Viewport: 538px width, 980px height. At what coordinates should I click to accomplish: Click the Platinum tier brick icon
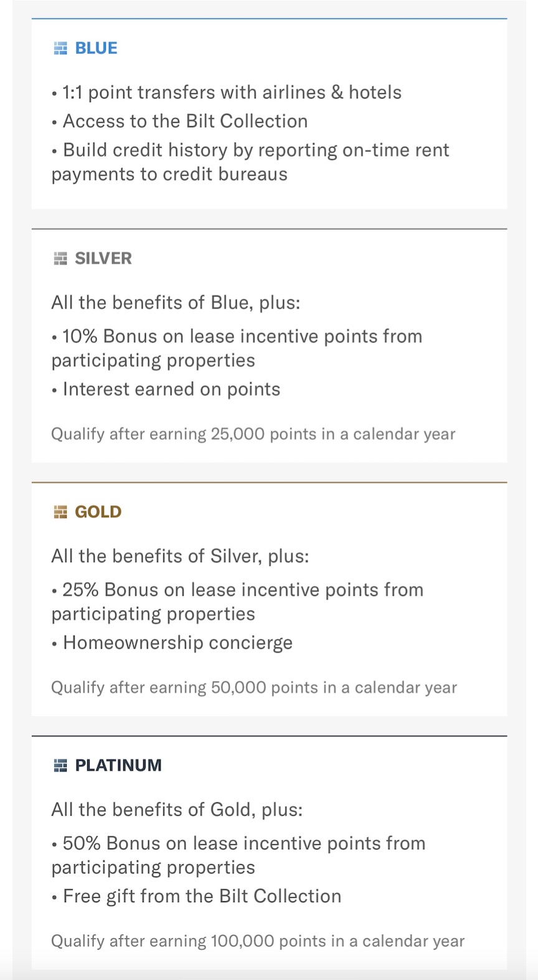click(x=60, y=766)
